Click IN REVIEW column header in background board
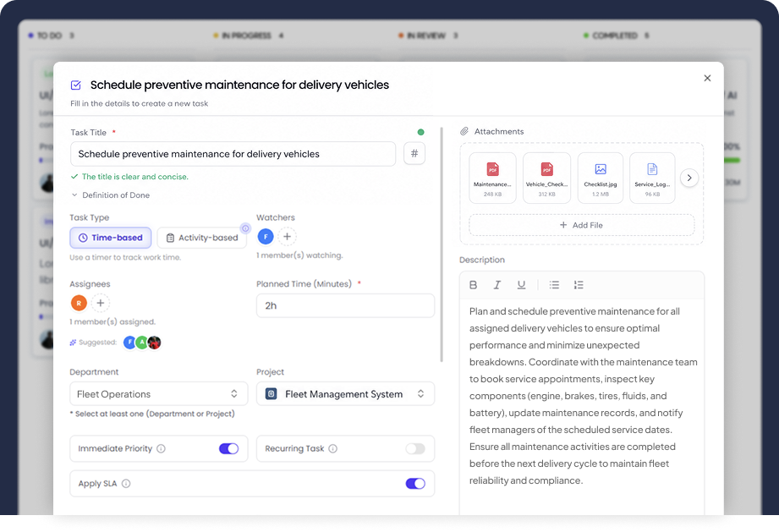Screen dimensions: 779x532 (428, 36)
